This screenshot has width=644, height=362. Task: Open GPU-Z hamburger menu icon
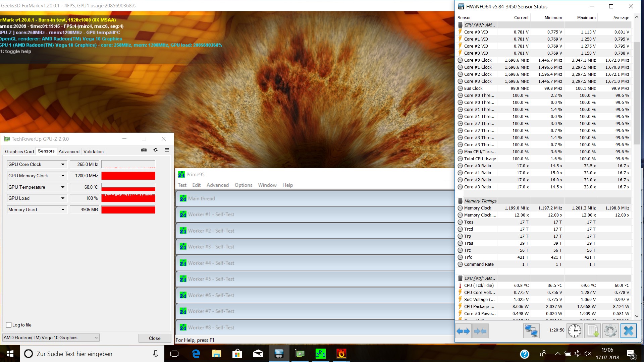coord(167,150)
